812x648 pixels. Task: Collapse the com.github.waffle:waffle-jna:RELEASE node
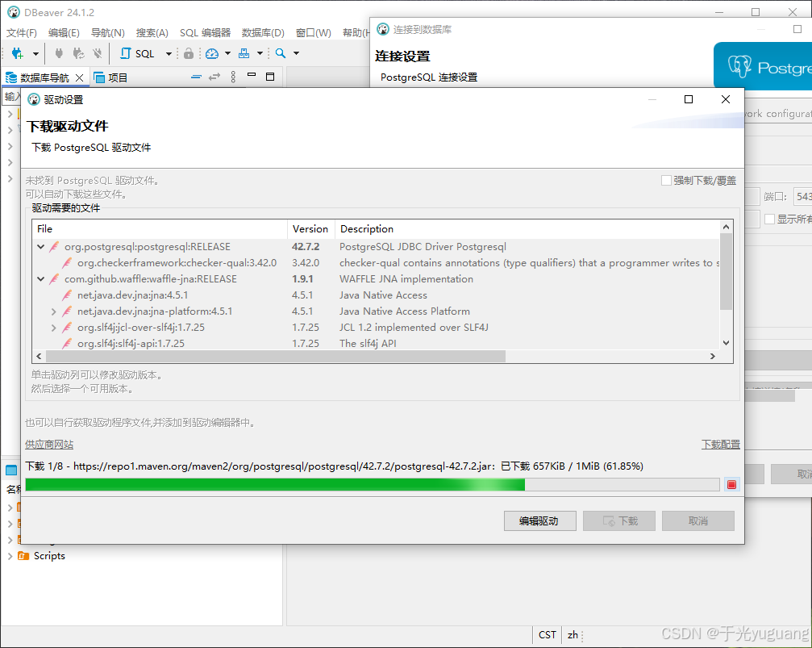pos(41,279)
